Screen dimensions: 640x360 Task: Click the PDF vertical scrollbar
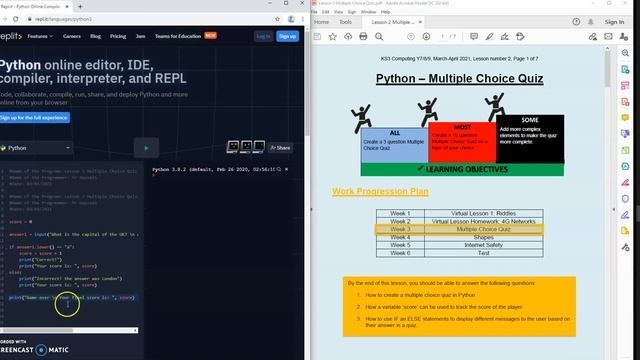(x=607, y=69)
